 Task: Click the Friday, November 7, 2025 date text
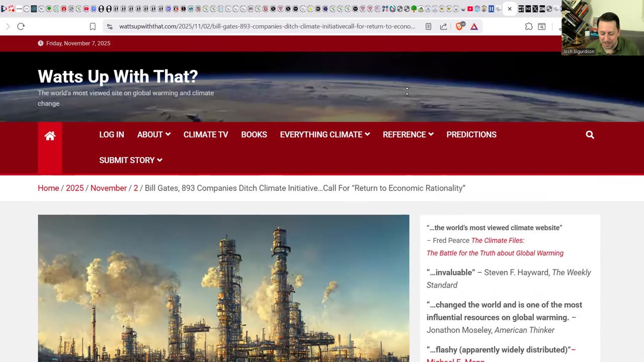point(78,43)
